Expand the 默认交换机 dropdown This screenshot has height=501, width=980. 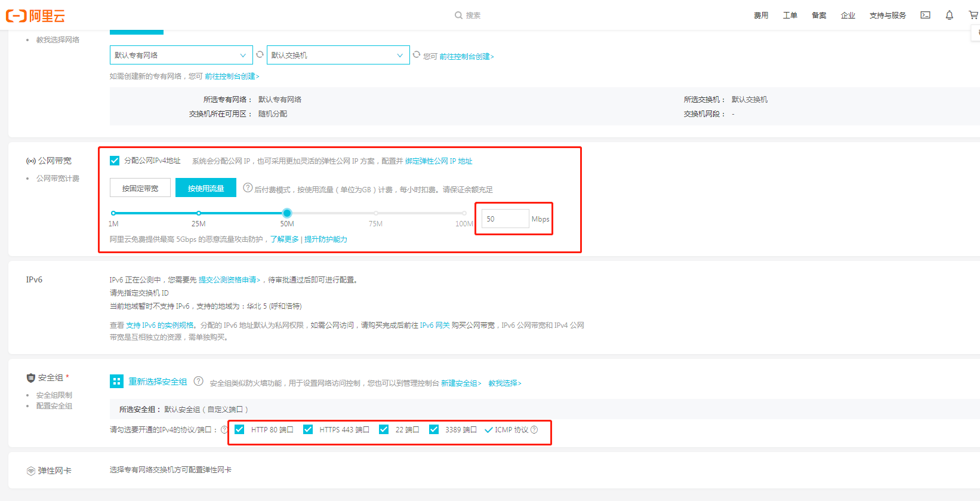tap(338, 55)
